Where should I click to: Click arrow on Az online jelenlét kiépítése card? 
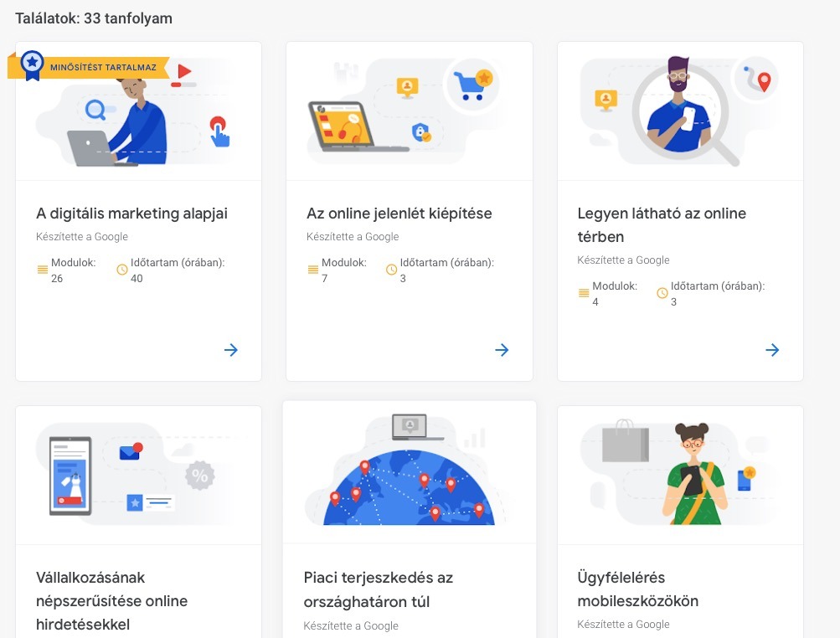(x=502, y=350)
